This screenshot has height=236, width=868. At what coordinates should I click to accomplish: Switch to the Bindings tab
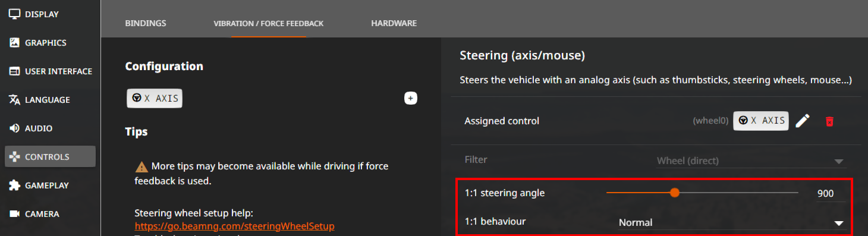(x=146, y=23)
